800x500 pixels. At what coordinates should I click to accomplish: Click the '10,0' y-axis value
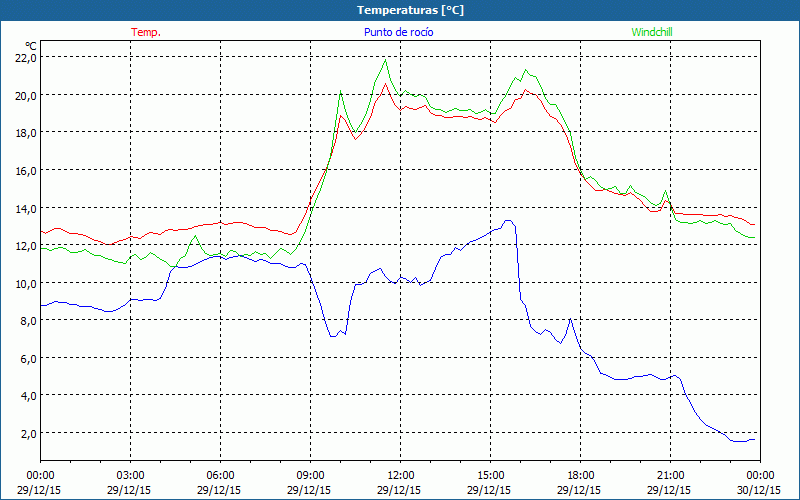(26, 283)
